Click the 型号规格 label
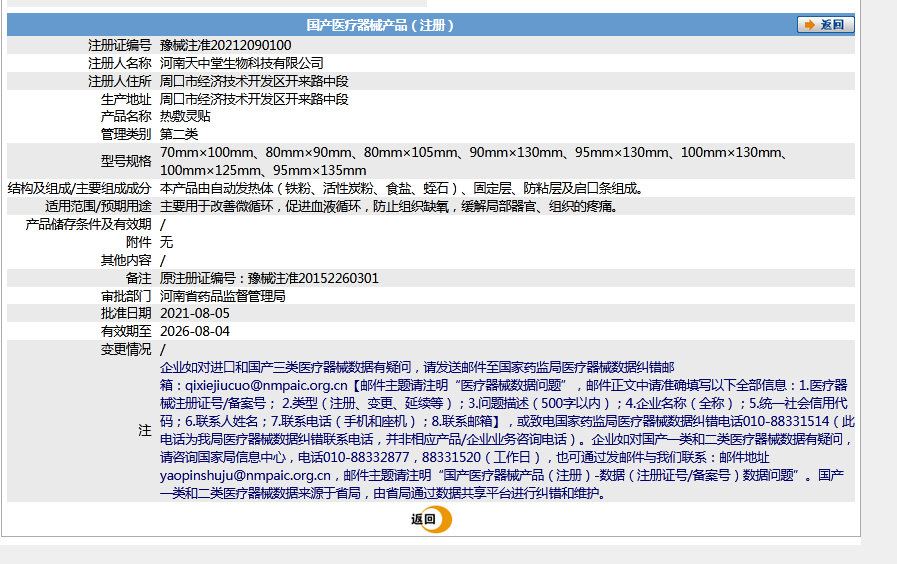 click(x=126, y=161)
